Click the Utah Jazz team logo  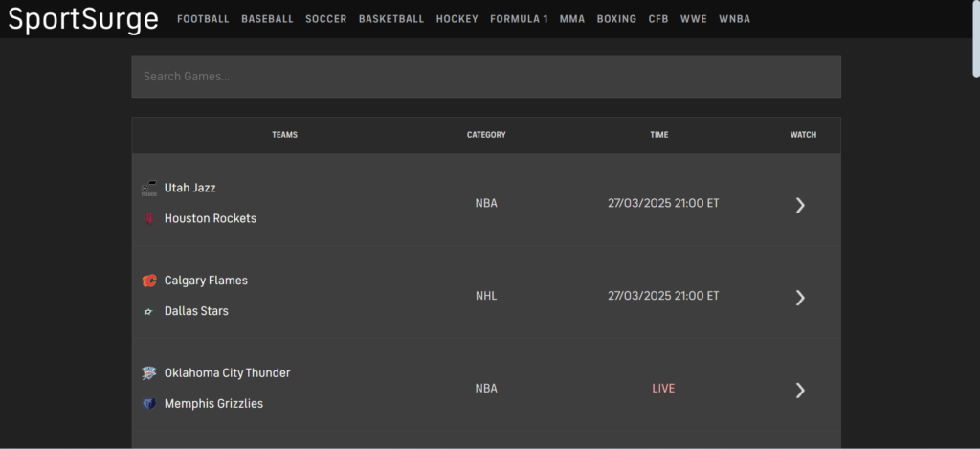pyautogui.click(x=148, y=189)
